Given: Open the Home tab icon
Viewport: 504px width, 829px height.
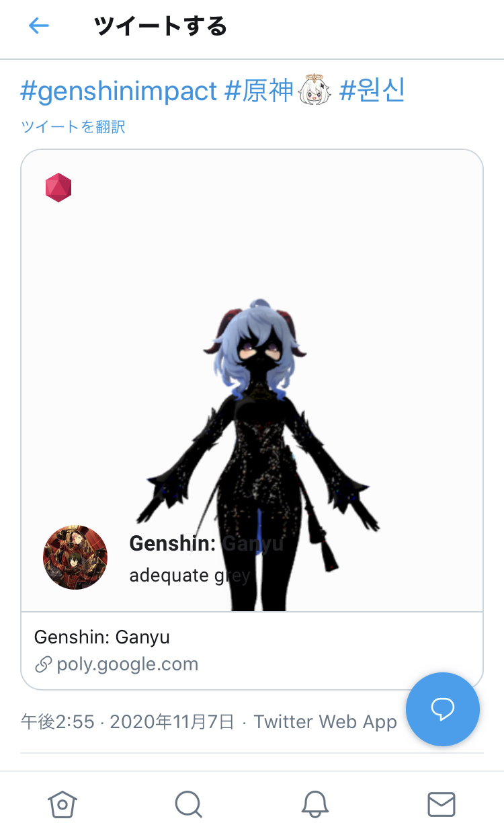Looking at the screenshot, I should (x=63, y=803).
